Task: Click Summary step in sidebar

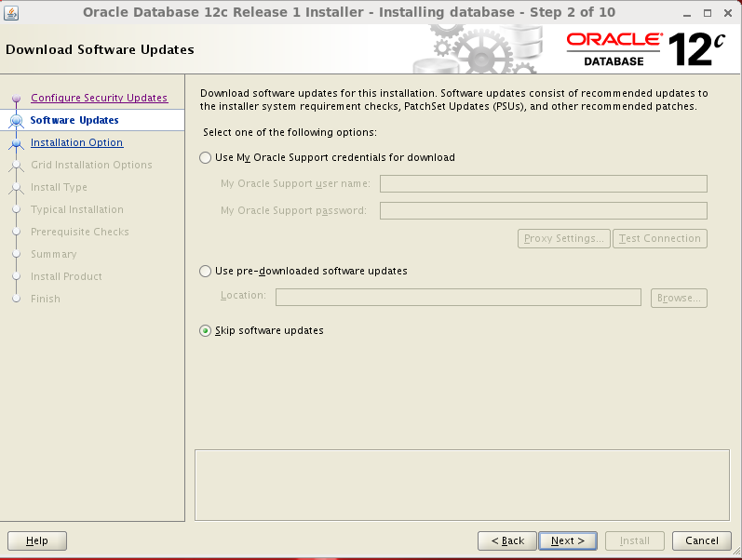Action: (x=53, y=254)
